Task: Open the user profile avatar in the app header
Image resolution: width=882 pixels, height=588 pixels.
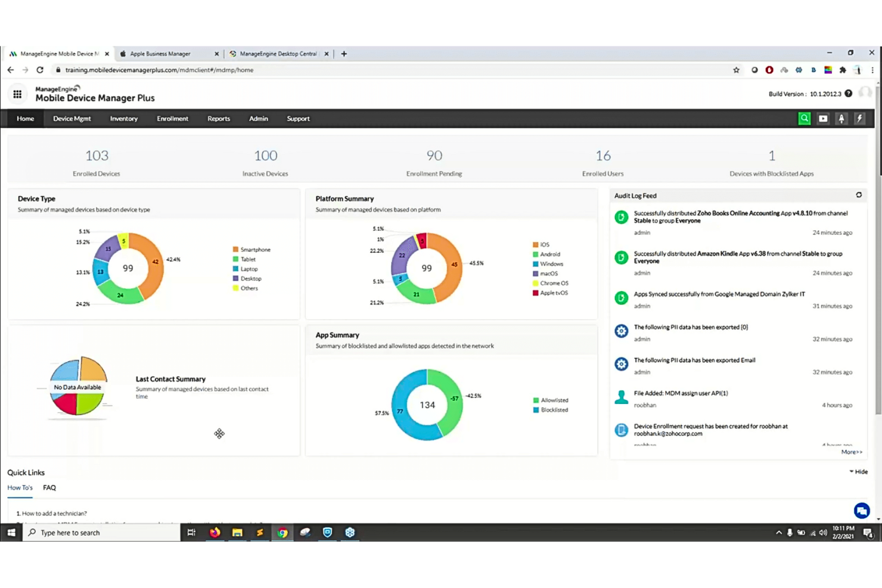Action: tap(865, 93)
